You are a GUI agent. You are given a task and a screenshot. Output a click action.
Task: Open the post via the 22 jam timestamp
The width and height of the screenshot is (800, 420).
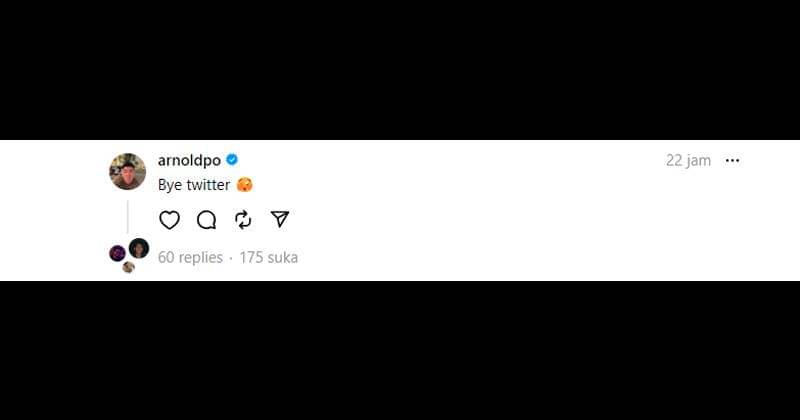pyautogui.click(x=688, y=161)
